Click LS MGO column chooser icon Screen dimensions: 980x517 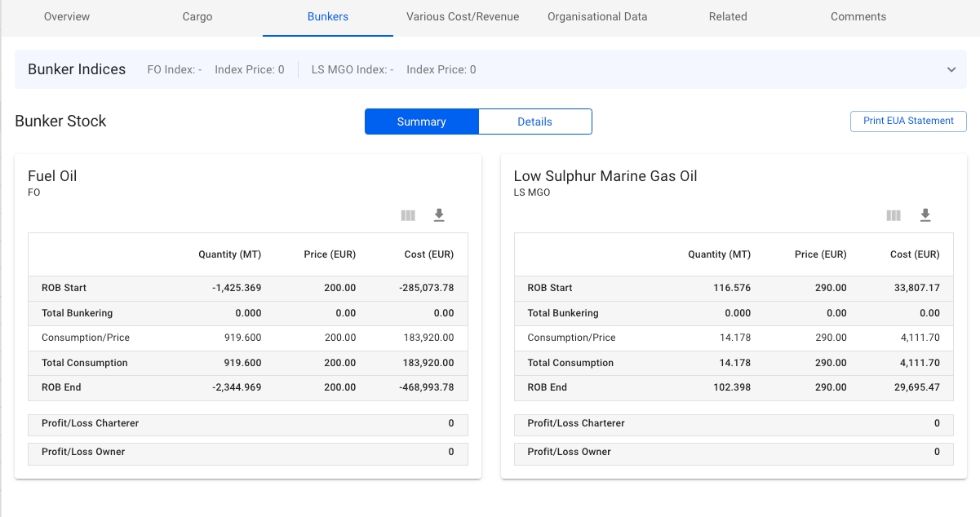click(x=894, y=215)
